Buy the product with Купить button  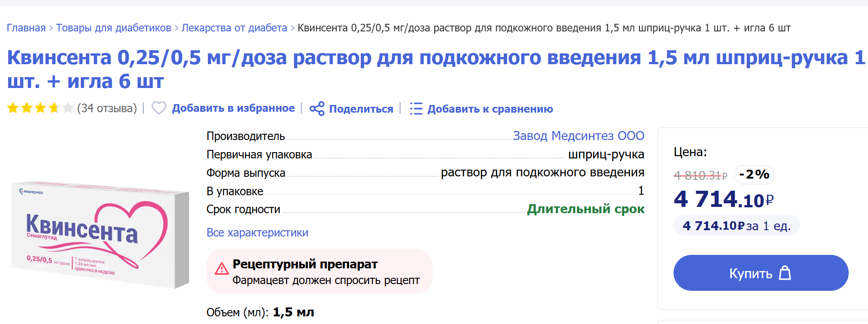[x=761, y=273]
